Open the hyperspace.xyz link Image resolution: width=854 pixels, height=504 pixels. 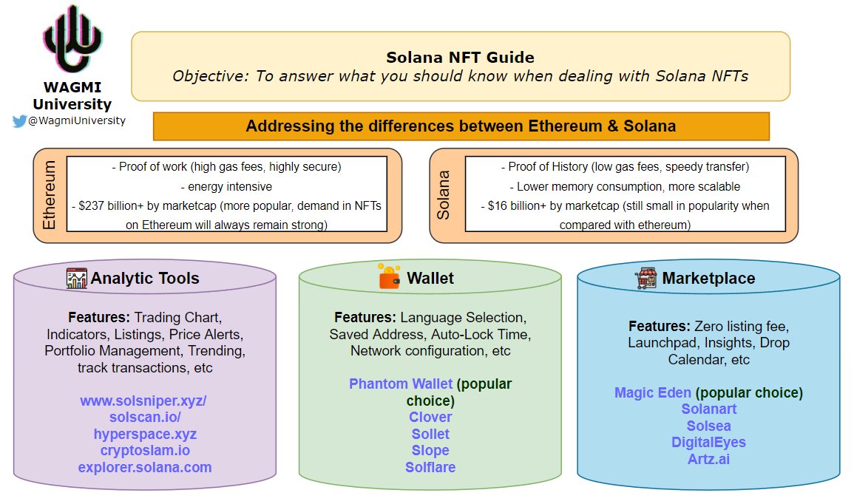click(145, 435)
